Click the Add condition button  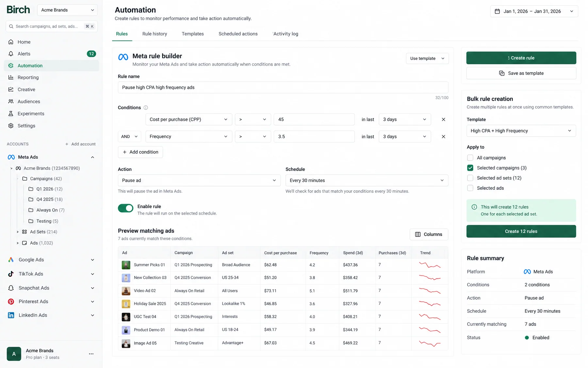tap(140, 152)
